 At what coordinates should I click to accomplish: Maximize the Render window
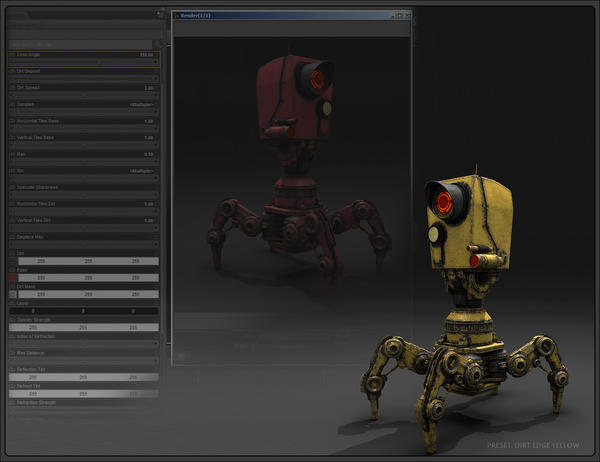(x=400, y=15)
